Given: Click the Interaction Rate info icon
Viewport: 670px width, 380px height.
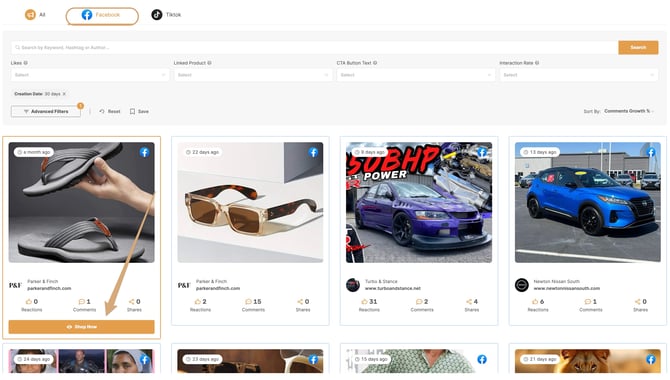Looking at the screenshot, I should pyautogui.click(x=537, y=63).
